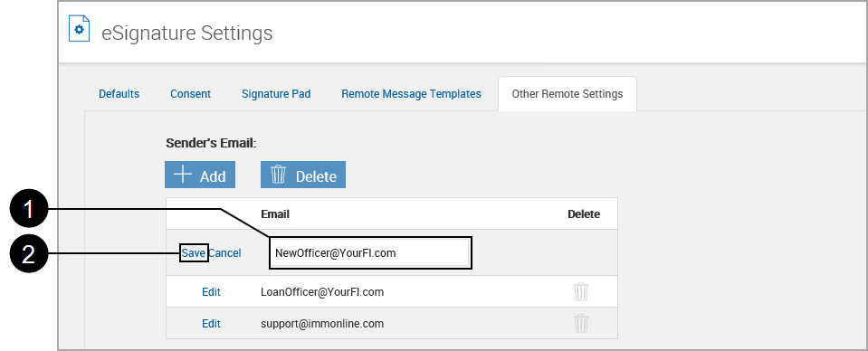The image size is (868, 351).
Task: Select the support@immonline.com email text
Action: pyautogui.click(x=322, y=324)
